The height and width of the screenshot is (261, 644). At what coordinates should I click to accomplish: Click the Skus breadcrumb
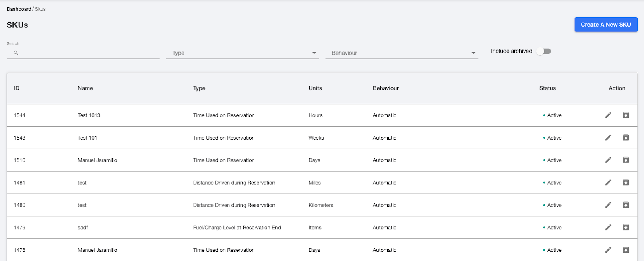click(40, 9)
